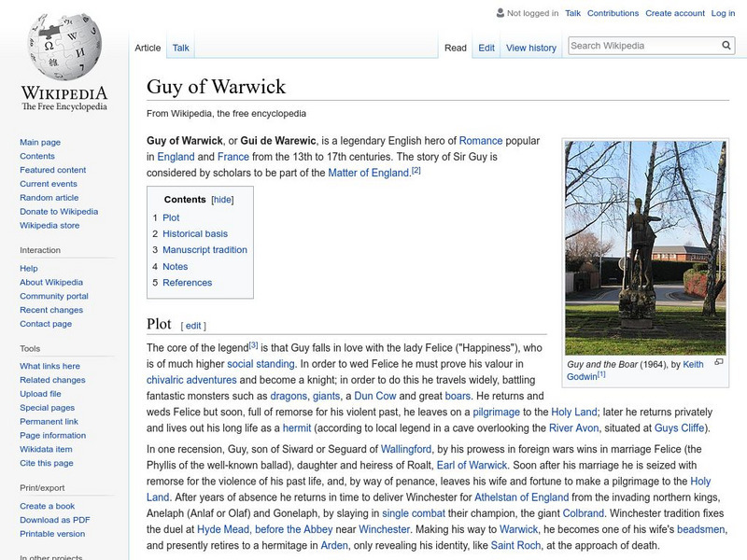Open the Wikipedia store link

[x=49, y=225]
